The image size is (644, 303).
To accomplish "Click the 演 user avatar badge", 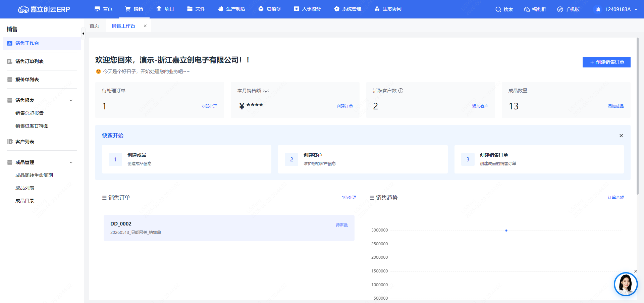I will click(598, 9).
